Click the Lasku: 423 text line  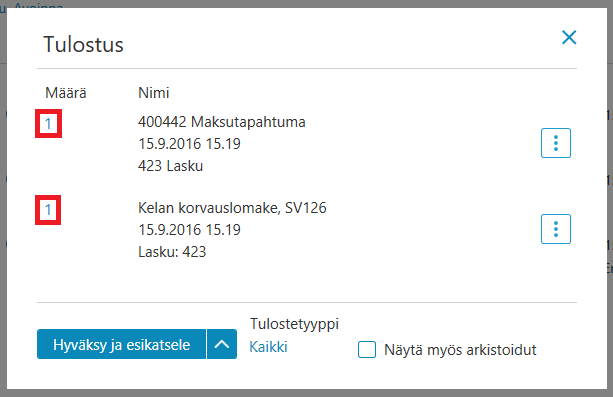172,252
